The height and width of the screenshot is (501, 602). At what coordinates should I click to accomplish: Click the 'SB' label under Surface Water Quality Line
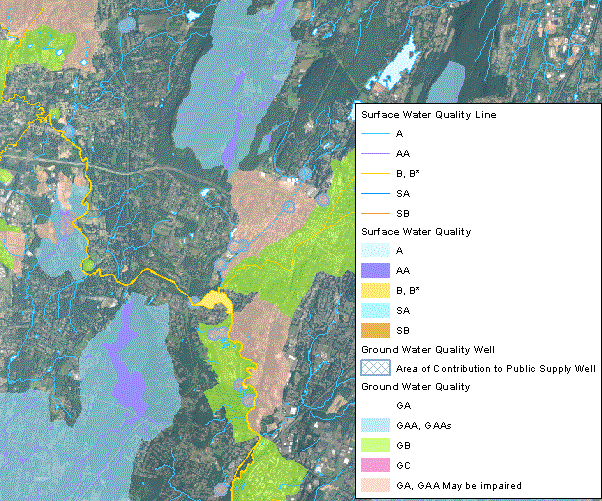coord(403,214)
